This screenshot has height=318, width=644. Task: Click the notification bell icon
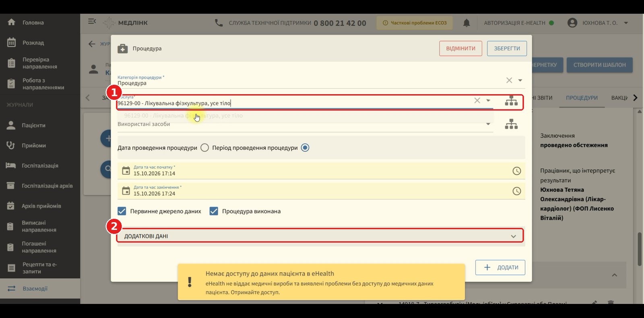coord(466,23)
